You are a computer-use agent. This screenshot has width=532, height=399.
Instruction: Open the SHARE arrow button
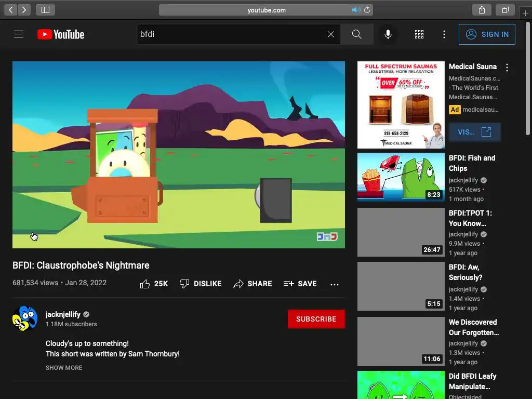pyautogui.click(x=253, y=284)
